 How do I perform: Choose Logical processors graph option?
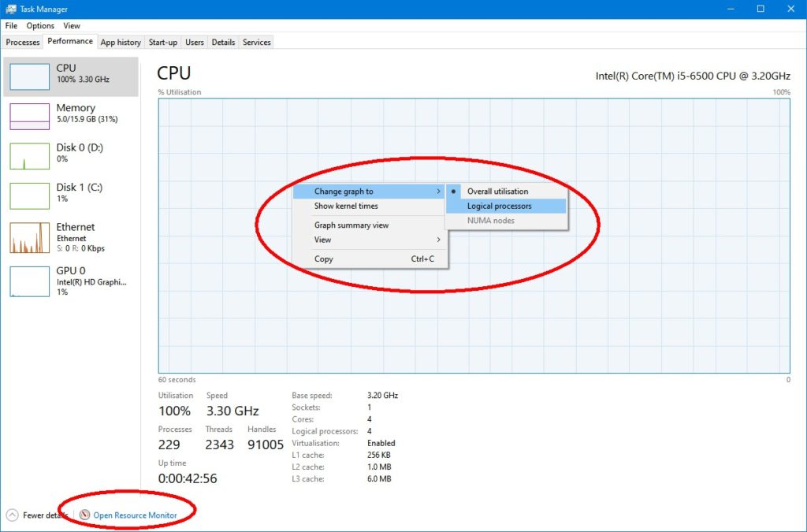pyautogui.click(x=507, y=206)
